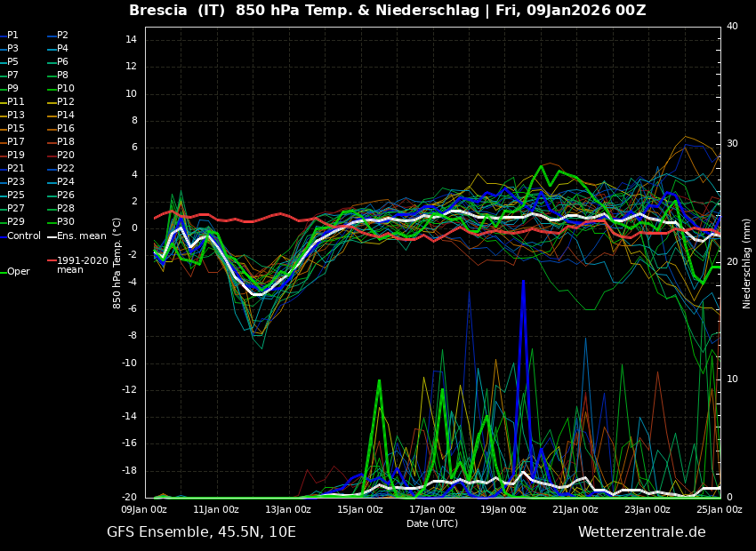Click the Wetterzentrale.de text
This screenshot has width=756, height=551.
coord(641,532)
